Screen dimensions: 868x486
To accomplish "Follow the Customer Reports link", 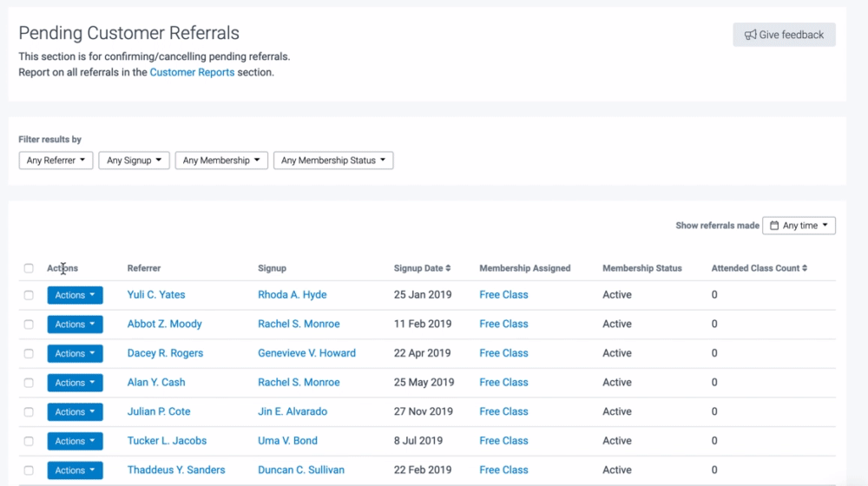I will click(x=192, y=72).
